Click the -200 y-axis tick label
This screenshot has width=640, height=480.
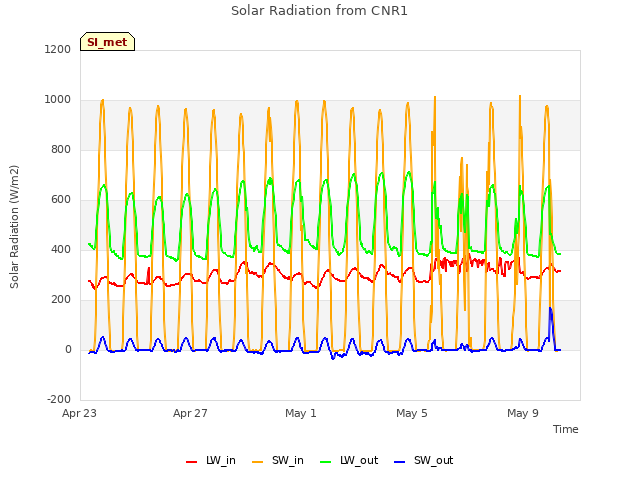(59, 399)
